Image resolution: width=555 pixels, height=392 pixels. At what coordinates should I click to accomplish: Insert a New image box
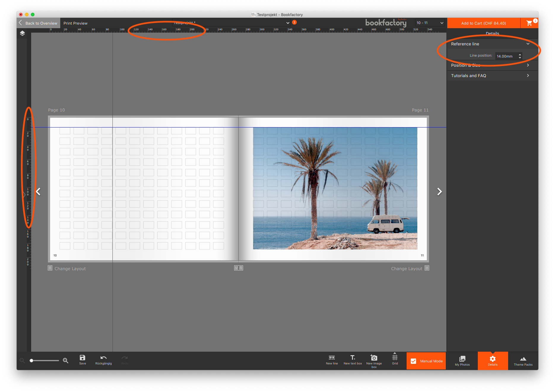point(374,360)
